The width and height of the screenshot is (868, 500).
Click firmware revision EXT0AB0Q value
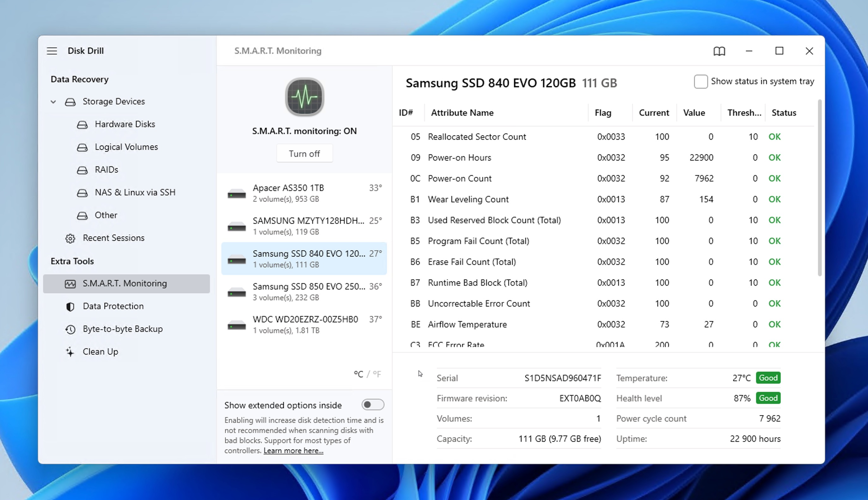coord(580,398)
